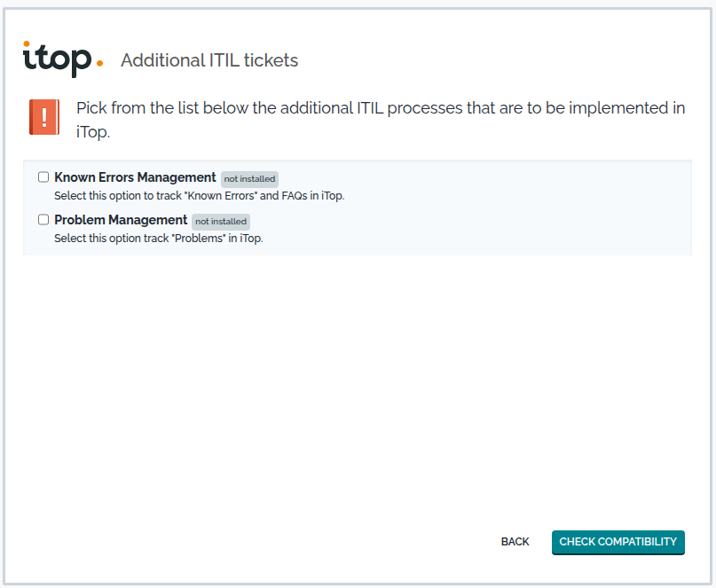
Task: Click the red exclamation book icon
Action: (x=44, y=117)
